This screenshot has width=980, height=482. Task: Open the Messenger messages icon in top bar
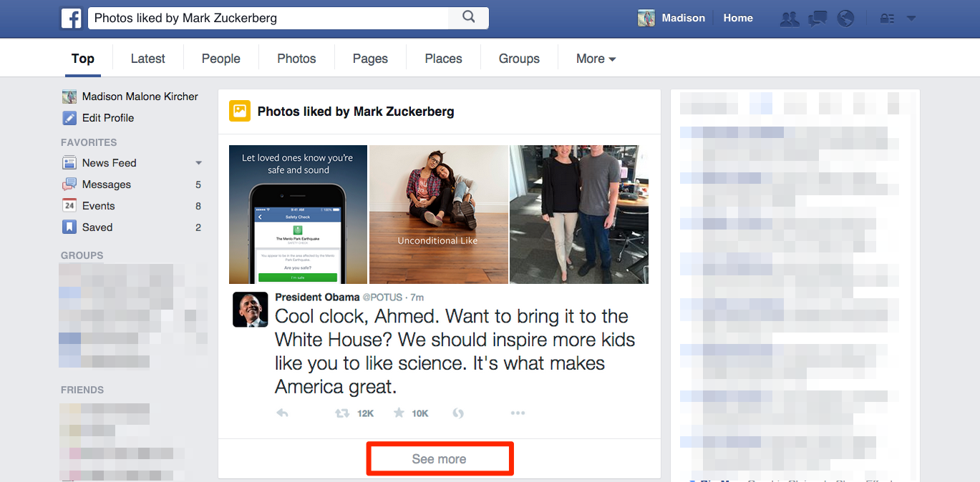(x=817, y=18)
